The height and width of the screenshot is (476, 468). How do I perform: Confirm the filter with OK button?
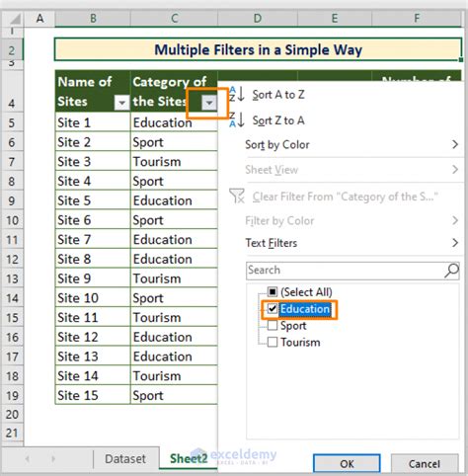347,464
